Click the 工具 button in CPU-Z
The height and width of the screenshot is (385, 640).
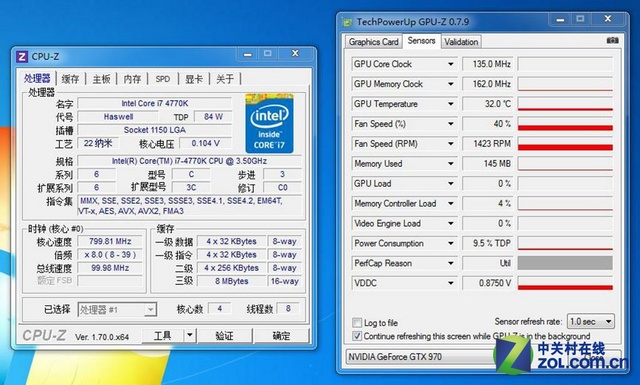(162, 336)
